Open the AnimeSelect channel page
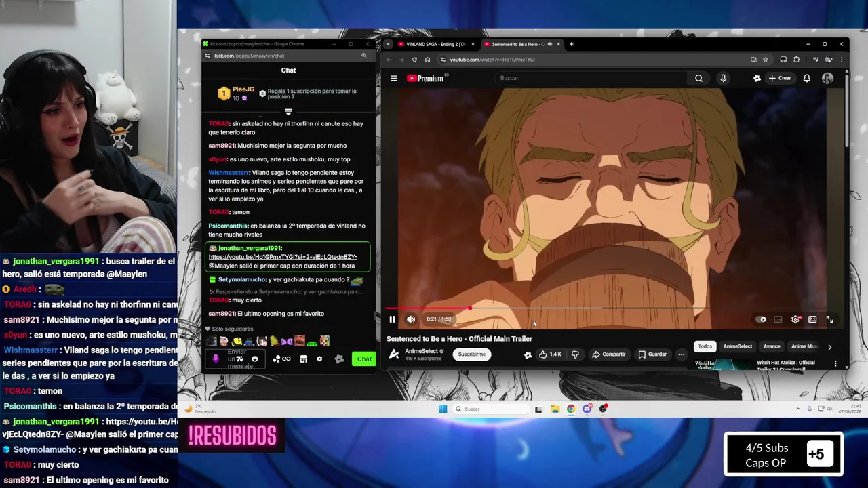 tap(421, 351)
